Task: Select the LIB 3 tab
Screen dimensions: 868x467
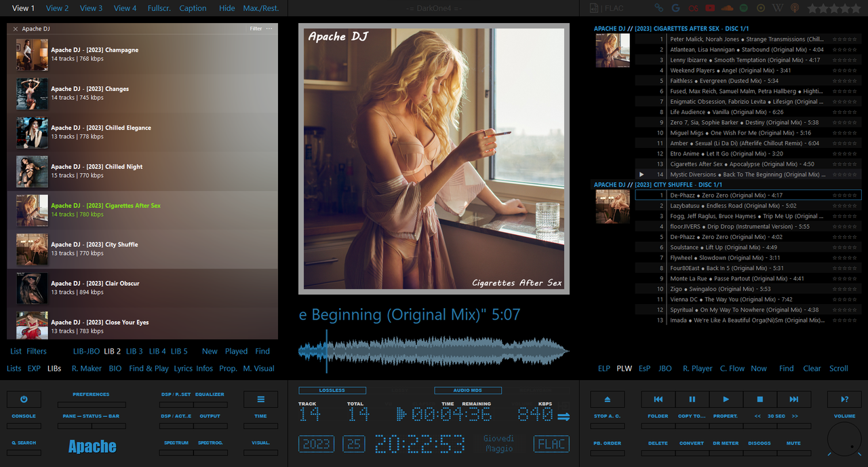Action: coord(134,351)
